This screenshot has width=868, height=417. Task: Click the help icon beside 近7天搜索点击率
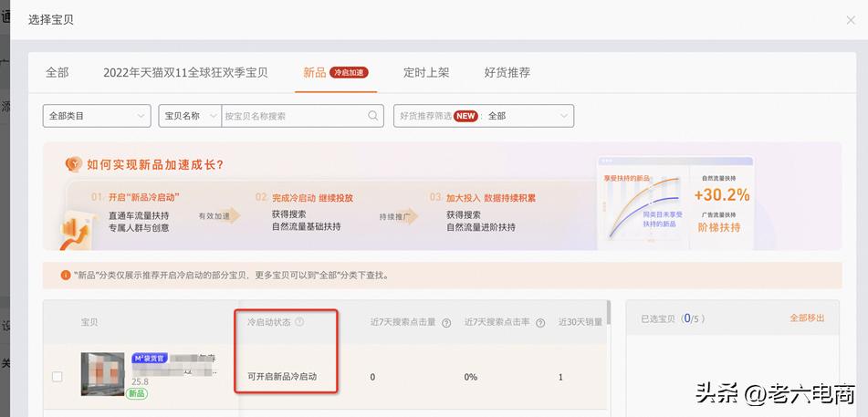tap(540, 323)
